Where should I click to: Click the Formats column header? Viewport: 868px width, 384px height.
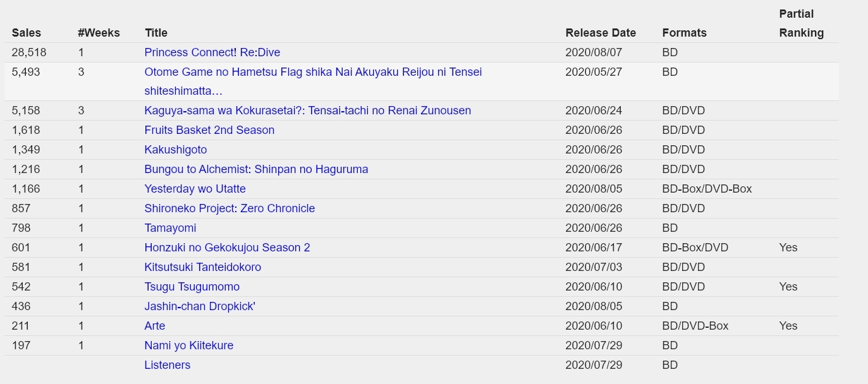[684, 33]
